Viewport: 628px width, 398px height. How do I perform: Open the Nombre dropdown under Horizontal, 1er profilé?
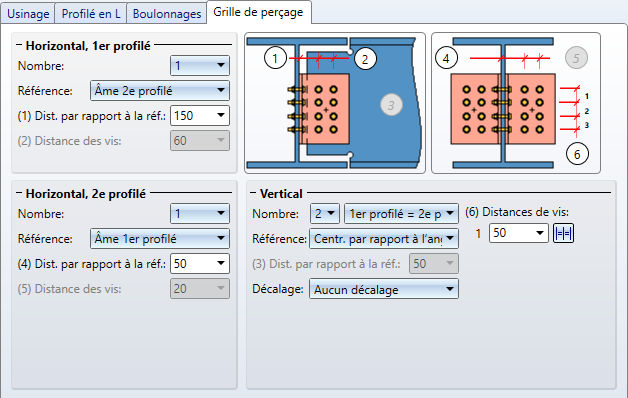[x=200, y=65]
